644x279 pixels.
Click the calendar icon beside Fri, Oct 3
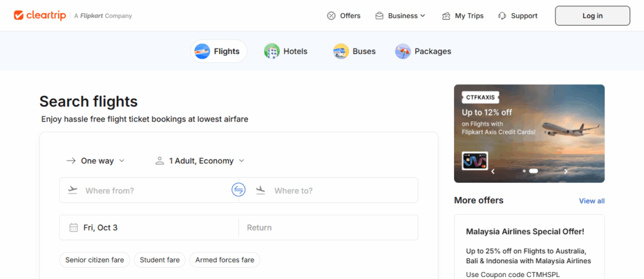click(x=73, y=227)
